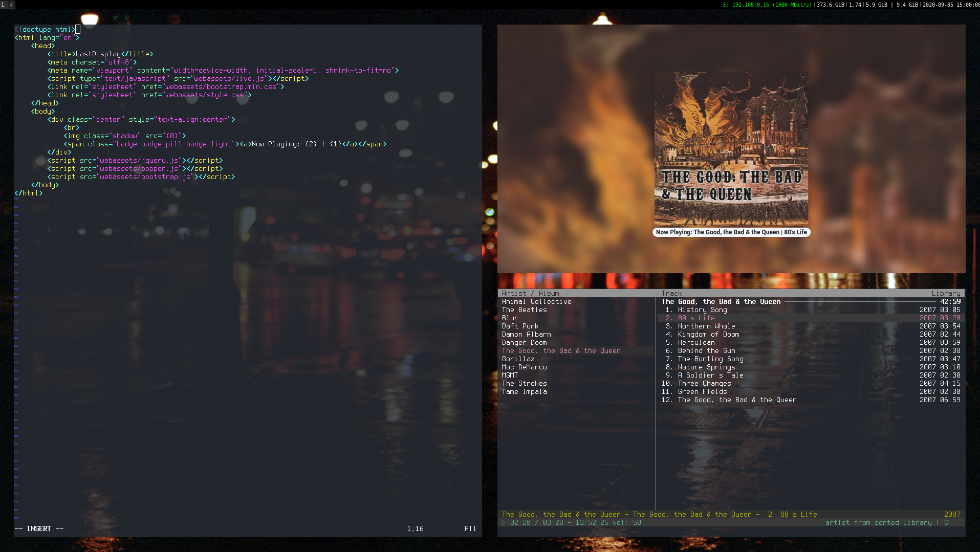This screenshot has height=552, width=980.
Task: Click the meta viewport line in Vim
Action: [223, 71]
